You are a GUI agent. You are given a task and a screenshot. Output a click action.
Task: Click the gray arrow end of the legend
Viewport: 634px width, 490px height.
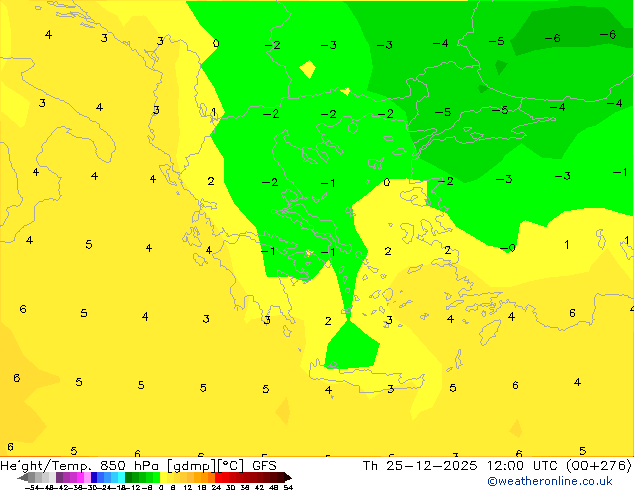pos(23,477)
